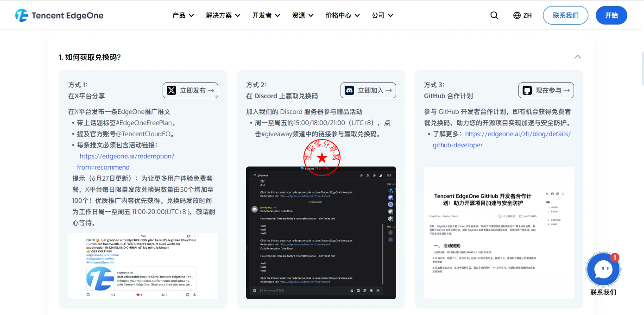Expand the 解决方案 navigation dropdown
Screen dimensions: 644x315
pos(223,15)
